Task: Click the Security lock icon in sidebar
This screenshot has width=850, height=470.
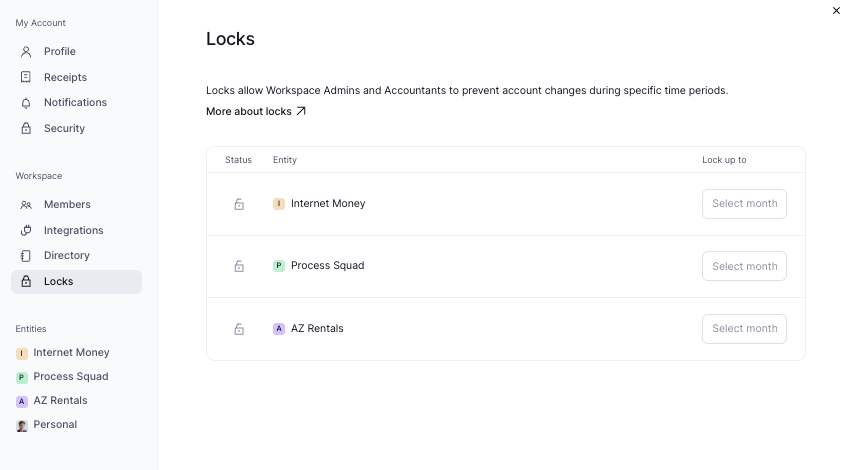Action: pyautogui.click(x=26, y=128)
